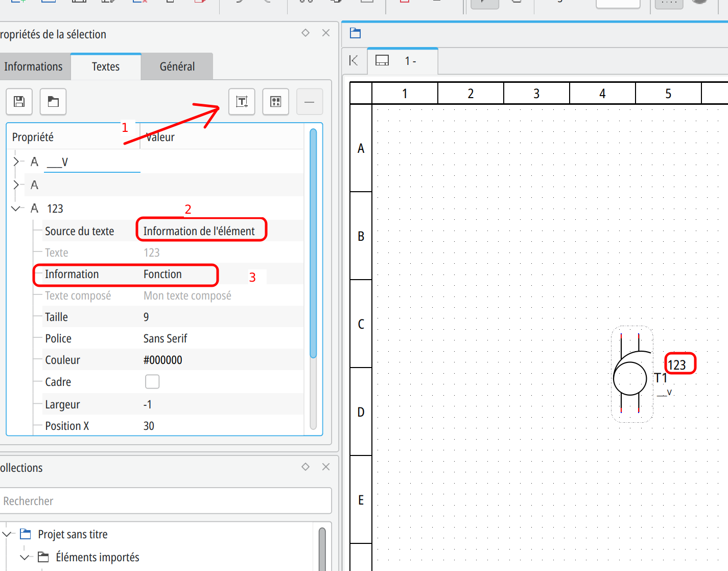Click column header 1 of the folio
Image resolution: width=728 pixels, height=571 pixels.
coord(405,94)
